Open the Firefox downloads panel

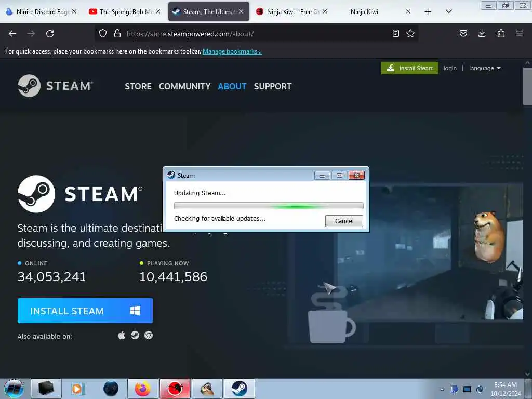coord(482,33)
